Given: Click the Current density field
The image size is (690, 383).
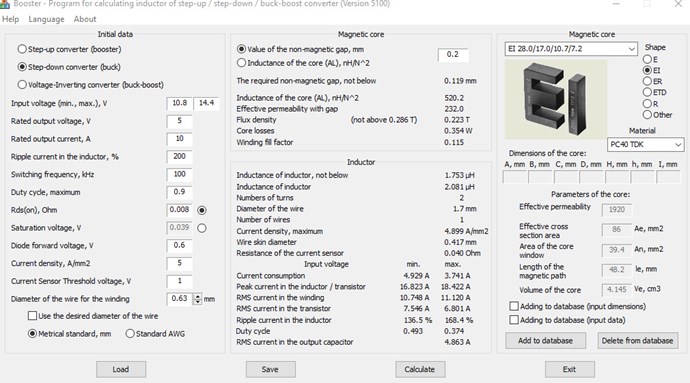Looking at the screenshot, I should [180, 263].
